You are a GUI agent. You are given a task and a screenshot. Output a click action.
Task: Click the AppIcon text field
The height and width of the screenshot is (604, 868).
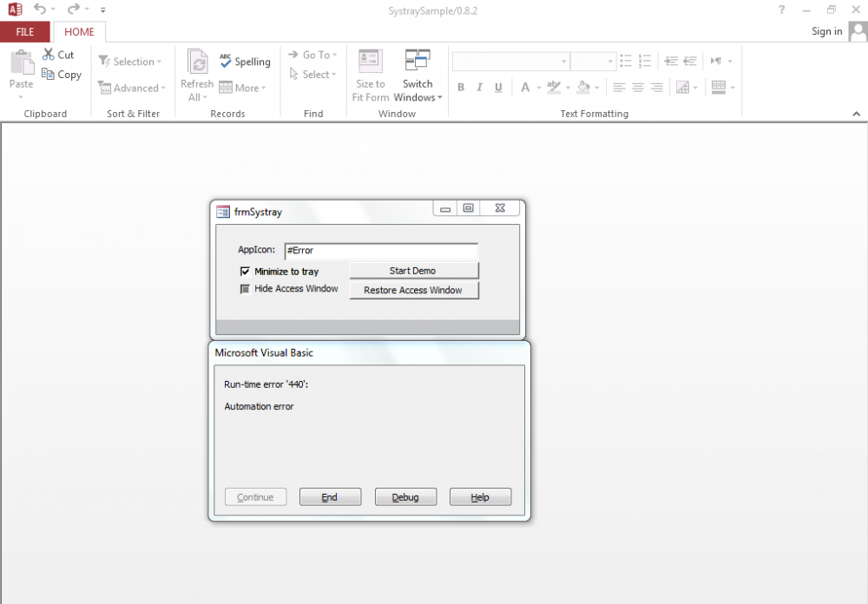coord(381,251)
